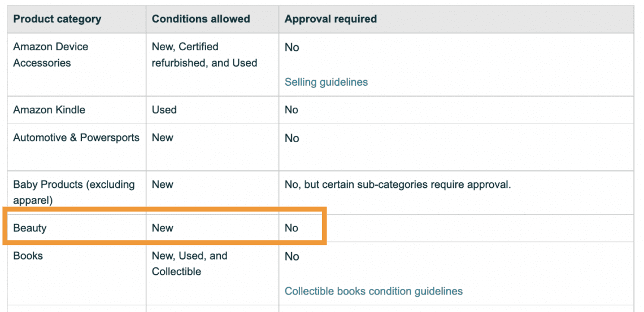Open Collectible books condition guidelines link
This screenshot has height=312, width=644.
click(373, 292)
